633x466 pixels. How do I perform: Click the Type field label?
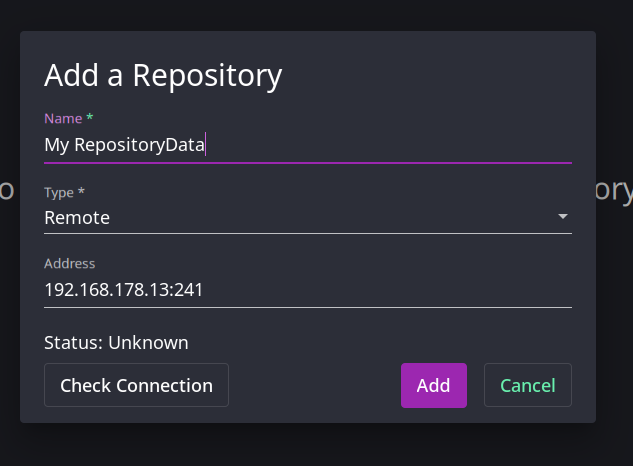pyautogui.click(x=59, y=193)
